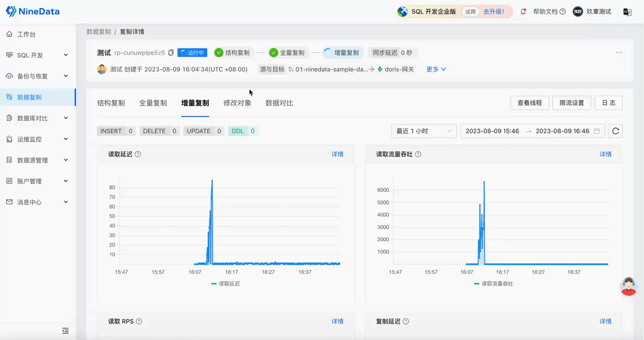This screenshot has width=644, height=340.
Task: Switch to the 数据对比 tab
Action: 279,103
